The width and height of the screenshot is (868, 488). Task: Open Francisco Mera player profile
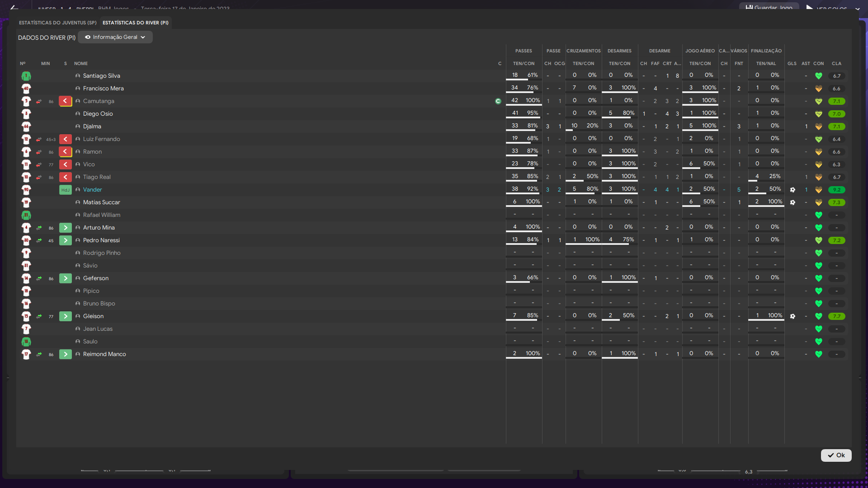103,89
